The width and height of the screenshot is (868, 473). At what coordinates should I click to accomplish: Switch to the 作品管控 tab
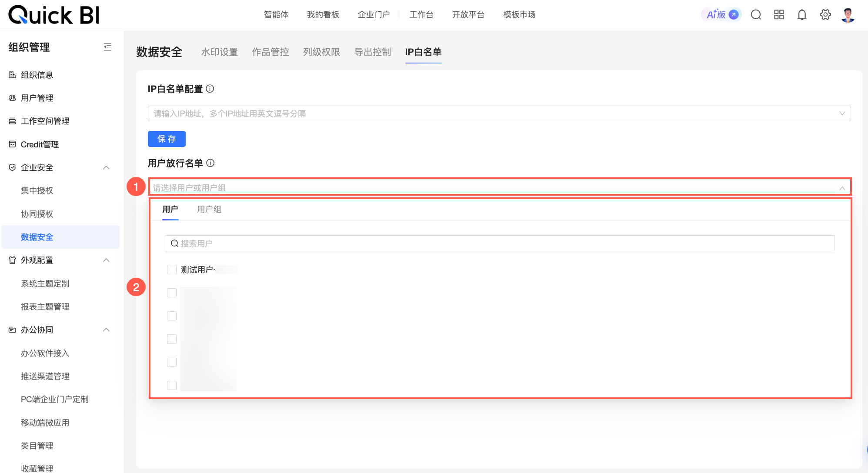[x=270, y=52]
